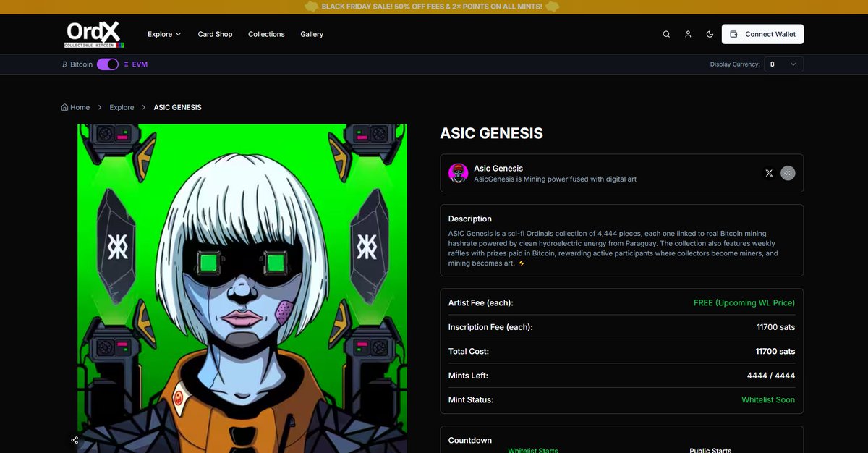Open Asic Genesis X (Twitter) profile

point(769,173)
